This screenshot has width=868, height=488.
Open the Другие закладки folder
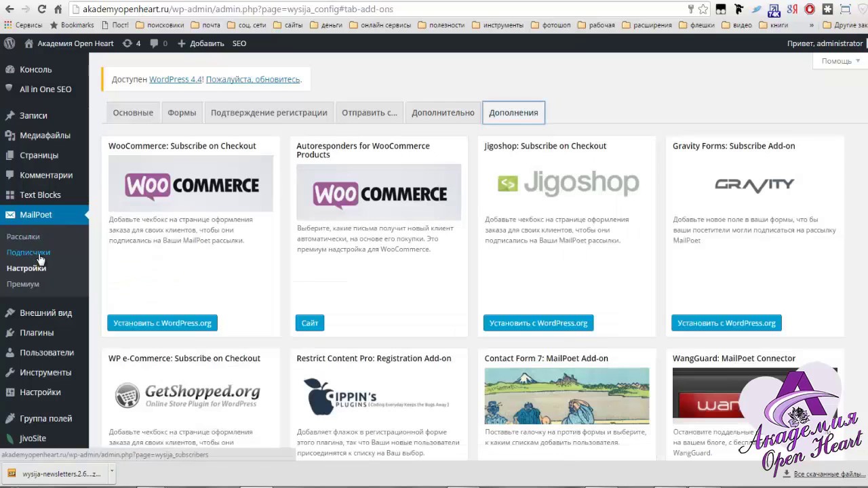845,25
